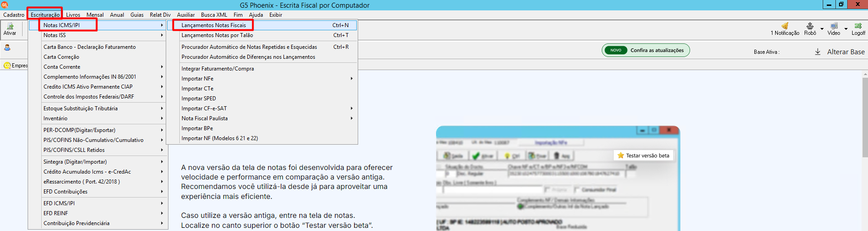The image size is (868, 231).
Task: Open the Vídeo toolbar icon
Action: click(x=834, y=26)
